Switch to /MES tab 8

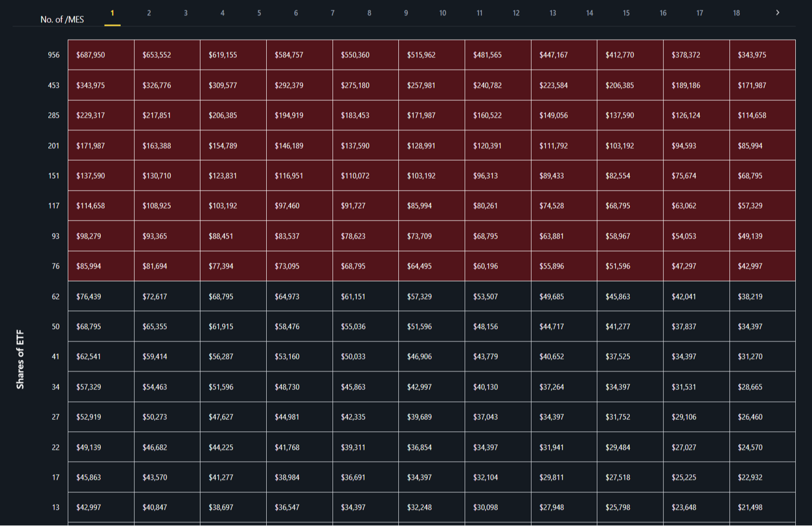pyautogui.click(x=369, y=13)
